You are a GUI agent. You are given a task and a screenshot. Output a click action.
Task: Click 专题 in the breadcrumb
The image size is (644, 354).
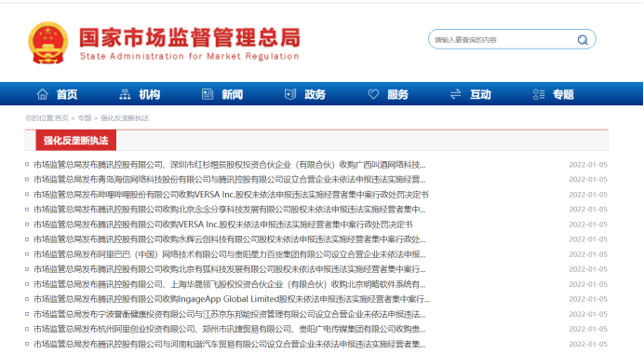click(85, 118)
